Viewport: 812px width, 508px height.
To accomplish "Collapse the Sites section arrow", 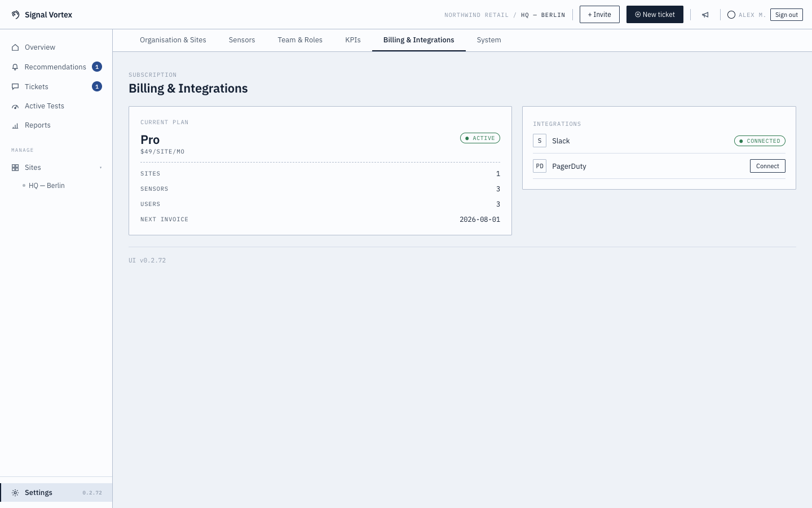I will coord(101,168).
